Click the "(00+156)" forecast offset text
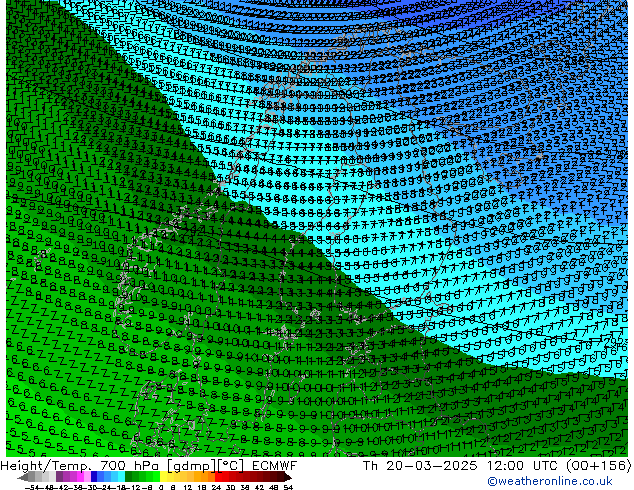 point(599,466)
